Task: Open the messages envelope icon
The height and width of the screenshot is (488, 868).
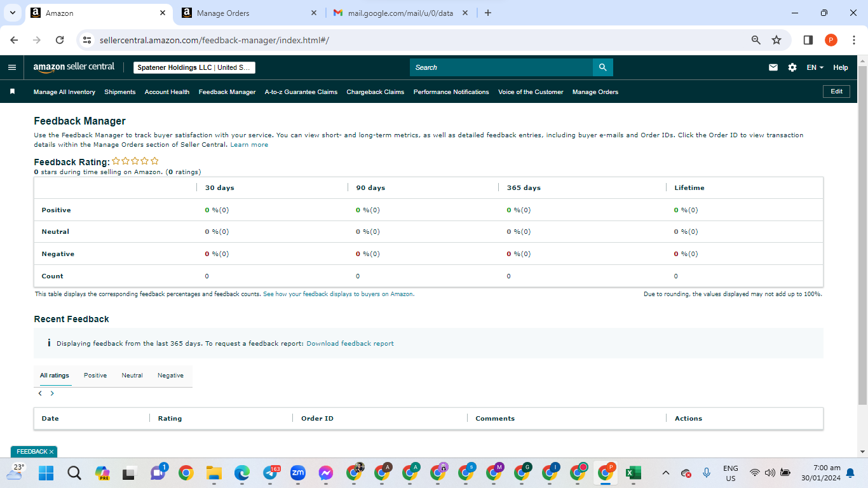Action: [x=773, y=67]
